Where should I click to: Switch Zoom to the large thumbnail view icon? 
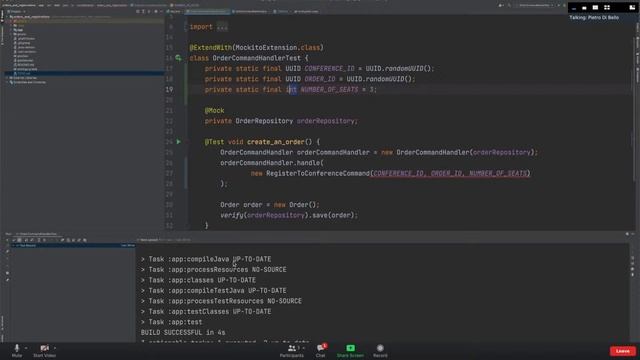(x=596, y=8)
